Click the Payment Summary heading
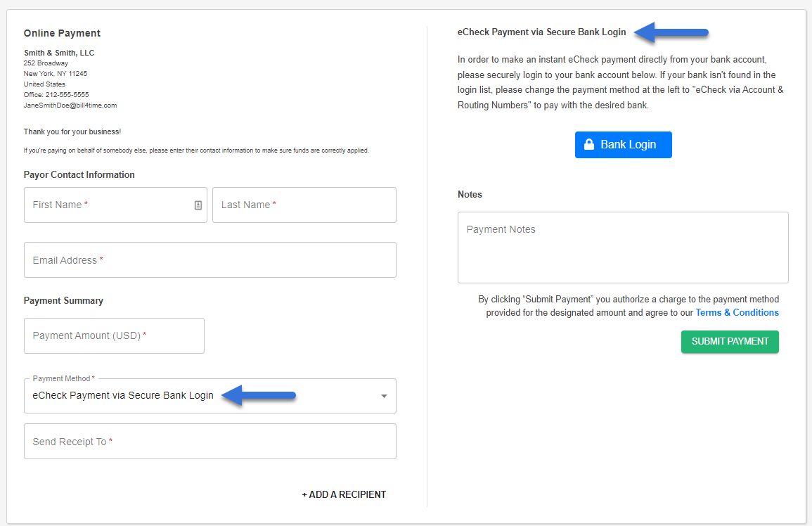Screen dimensions: 812x526 [x=63, y=300]
